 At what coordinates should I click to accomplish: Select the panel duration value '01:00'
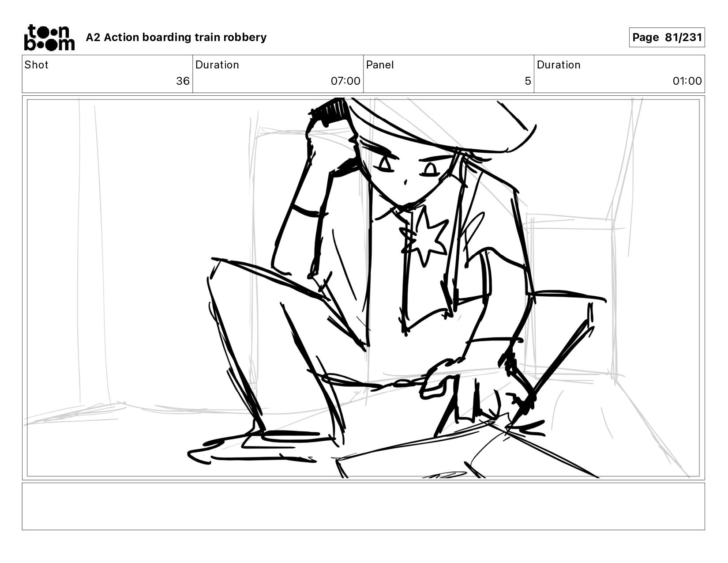pyautogui.click(x=687, y=81)
